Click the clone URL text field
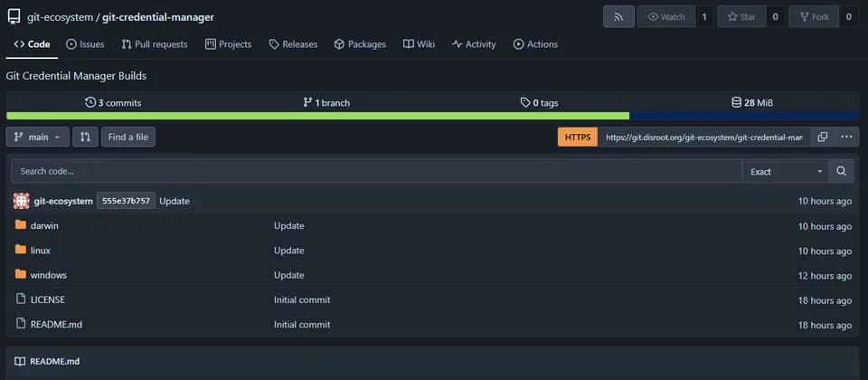 tap(704, 137)
